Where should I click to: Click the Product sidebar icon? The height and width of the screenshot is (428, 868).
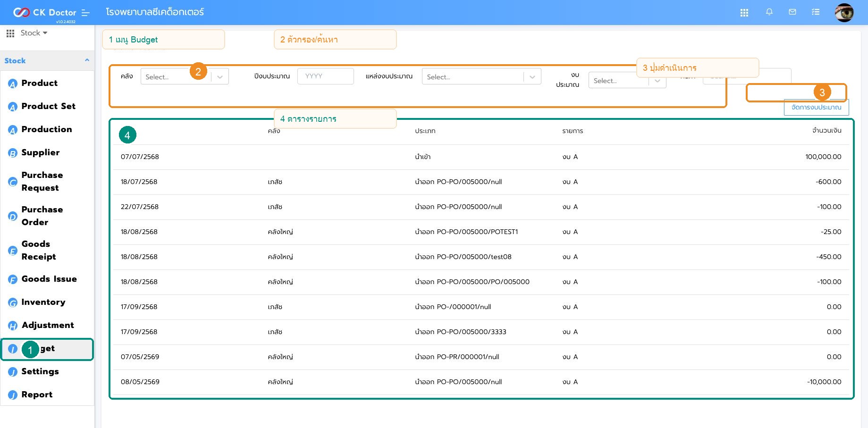[13, 84]
